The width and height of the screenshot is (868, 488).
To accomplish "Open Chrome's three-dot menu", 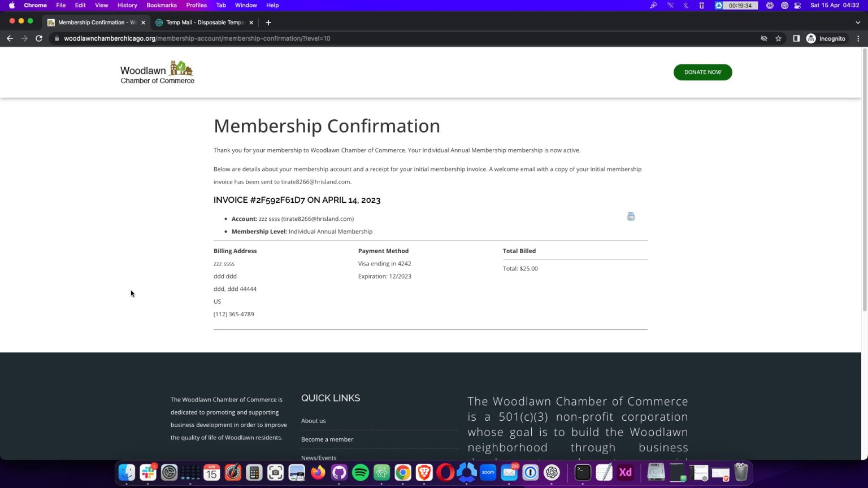I will pyautogui.click(x=858, y=38).
